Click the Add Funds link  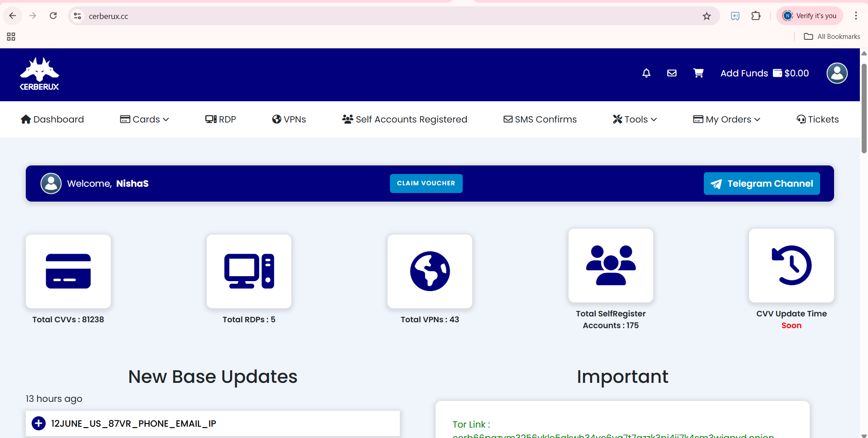click(x=744, y=73)
